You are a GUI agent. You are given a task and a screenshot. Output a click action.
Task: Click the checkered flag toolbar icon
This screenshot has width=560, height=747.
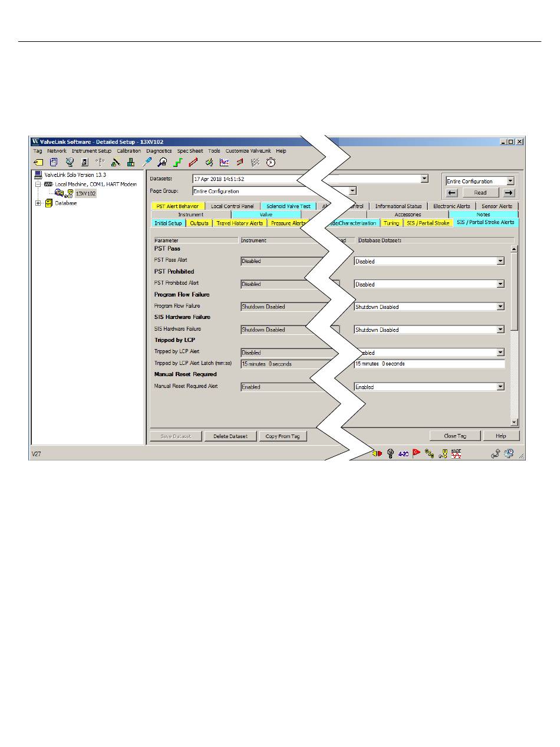[255, 162]
